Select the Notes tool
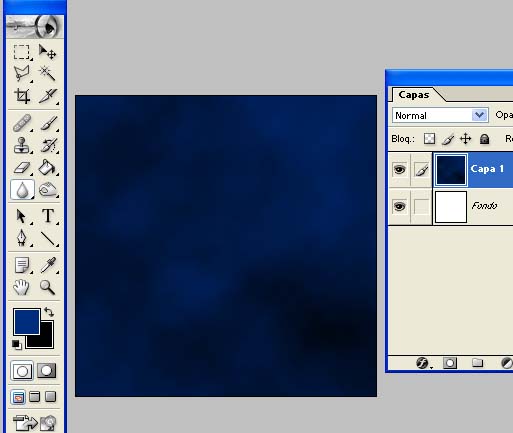 pos(22,265)
